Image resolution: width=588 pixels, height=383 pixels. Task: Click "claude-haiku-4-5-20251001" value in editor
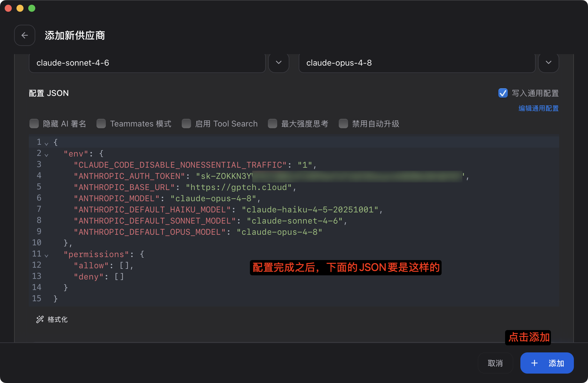click(x=310, y=210)
